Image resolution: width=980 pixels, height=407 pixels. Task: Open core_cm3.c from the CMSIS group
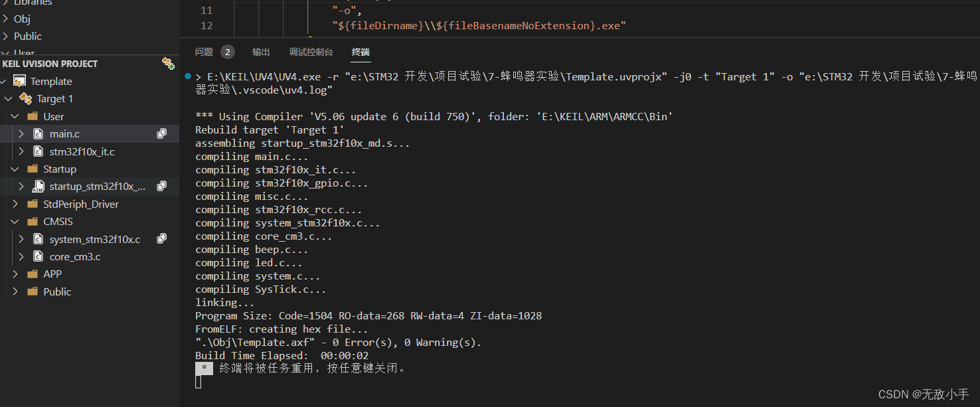point(75,257)
